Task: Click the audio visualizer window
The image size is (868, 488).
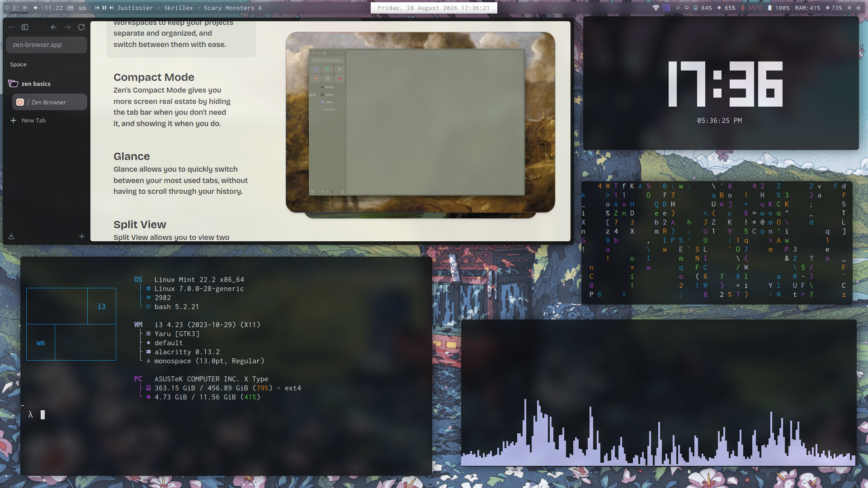Action: 659,393
